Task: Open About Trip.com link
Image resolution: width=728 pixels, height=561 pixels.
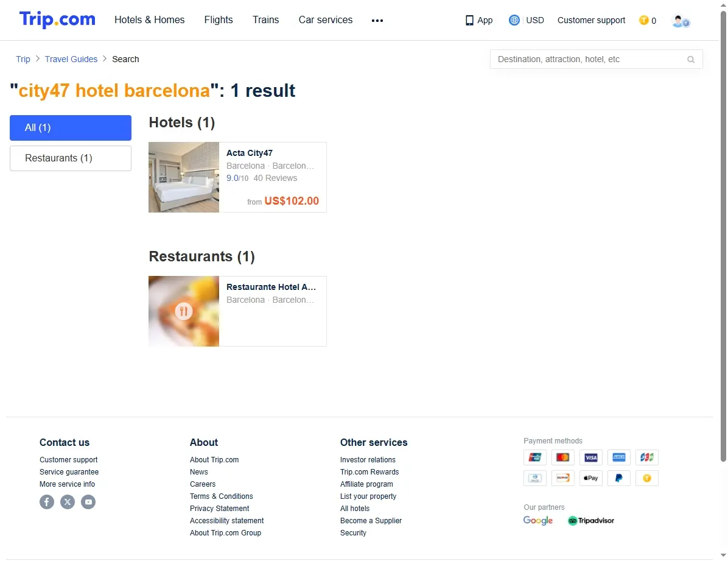Action: [214, 460]
